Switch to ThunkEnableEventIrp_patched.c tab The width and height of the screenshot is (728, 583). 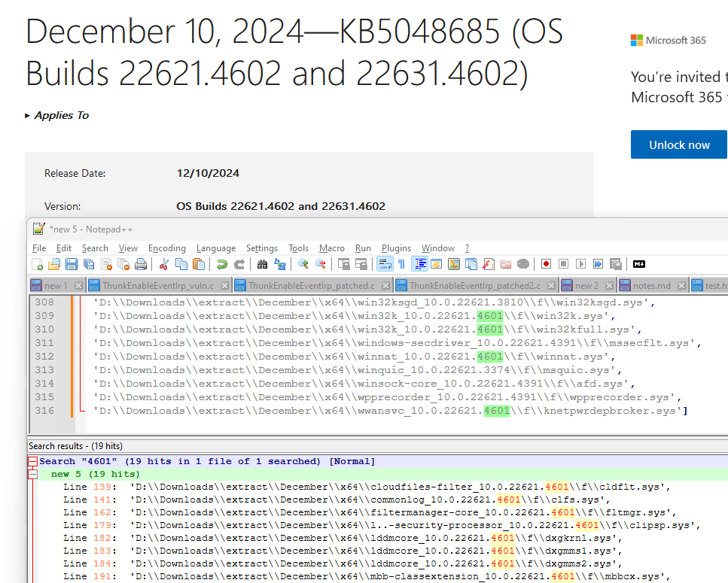tap(312, 286)
